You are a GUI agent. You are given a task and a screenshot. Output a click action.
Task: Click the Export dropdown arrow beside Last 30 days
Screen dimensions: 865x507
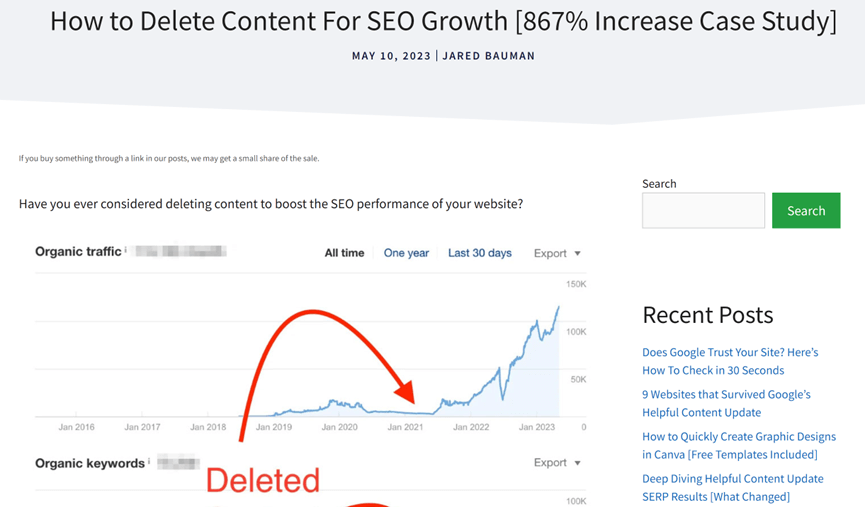578,254
